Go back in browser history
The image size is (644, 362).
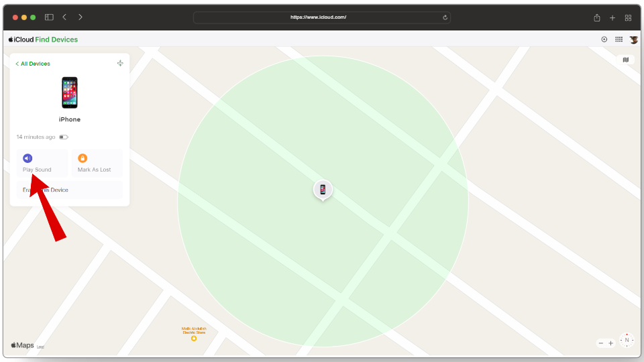click(x=64, y=17)
